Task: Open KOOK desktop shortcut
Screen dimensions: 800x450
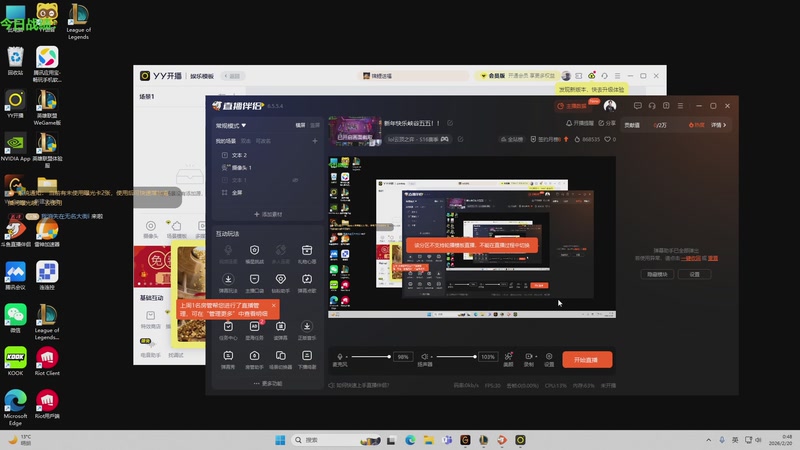Action: pos(15,361)
